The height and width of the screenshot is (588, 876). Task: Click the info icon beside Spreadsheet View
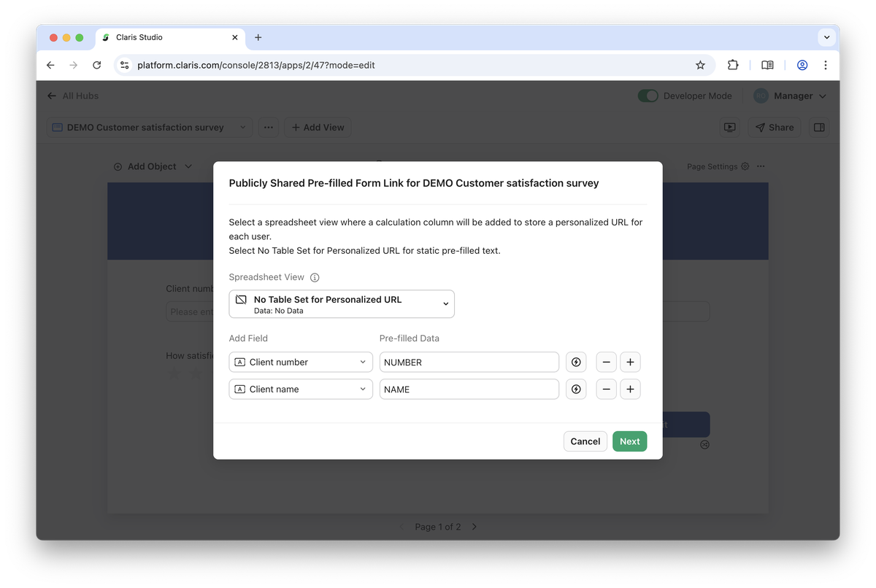coord(315,277)
